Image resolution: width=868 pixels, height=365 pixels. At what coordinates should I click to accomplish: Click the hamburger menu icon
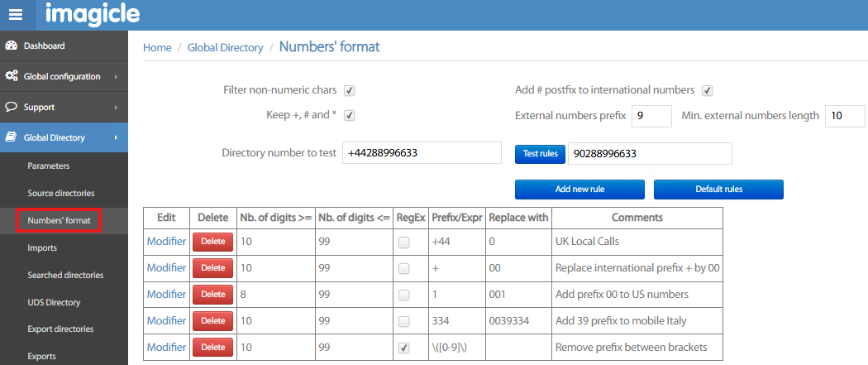(17, 15)
